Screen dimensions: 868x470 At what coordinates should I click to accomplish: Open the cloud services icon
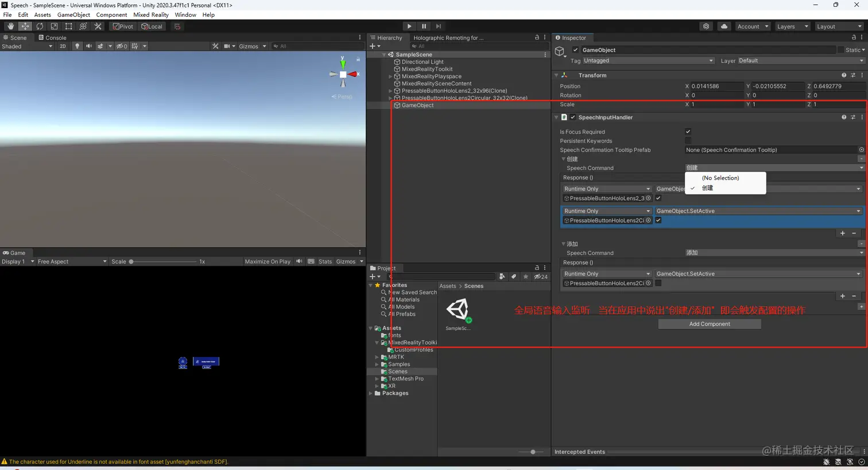724,26
